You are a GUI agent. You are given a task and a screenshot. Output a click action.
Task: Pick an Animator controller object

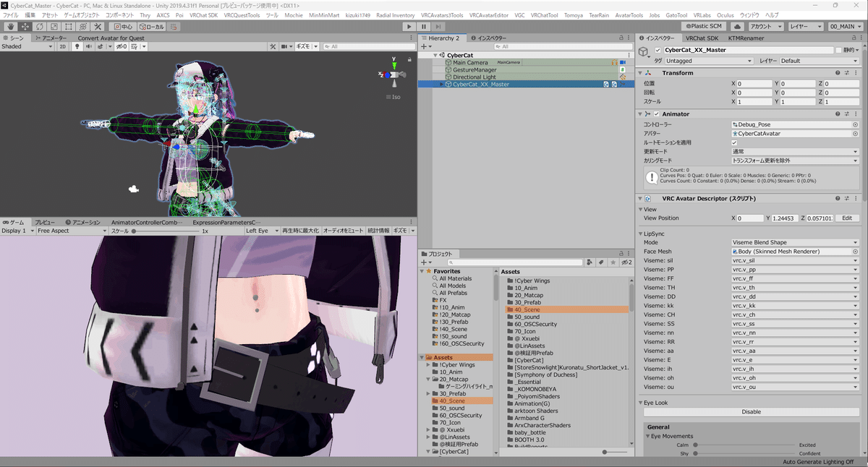(x=855, y=124)
